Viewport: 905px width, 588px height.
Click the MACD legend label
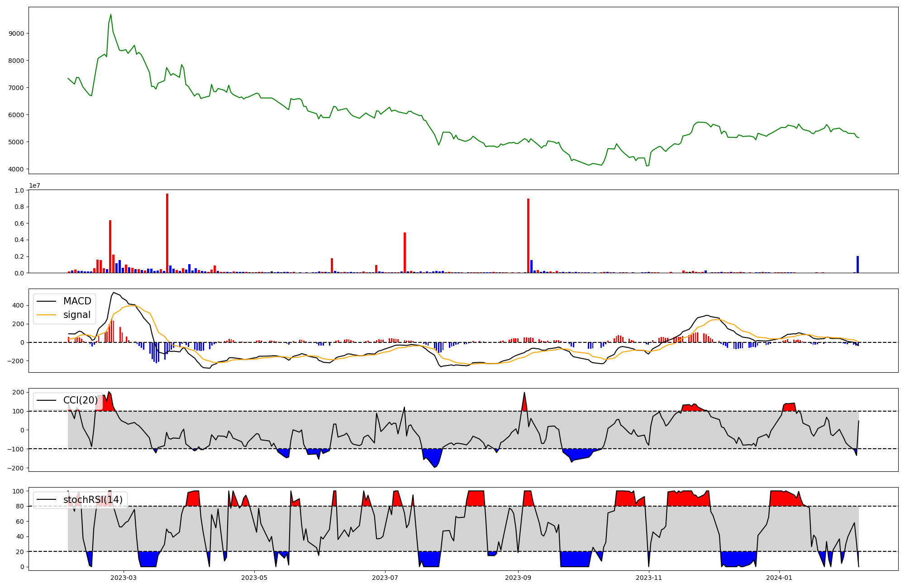point(77,301)
